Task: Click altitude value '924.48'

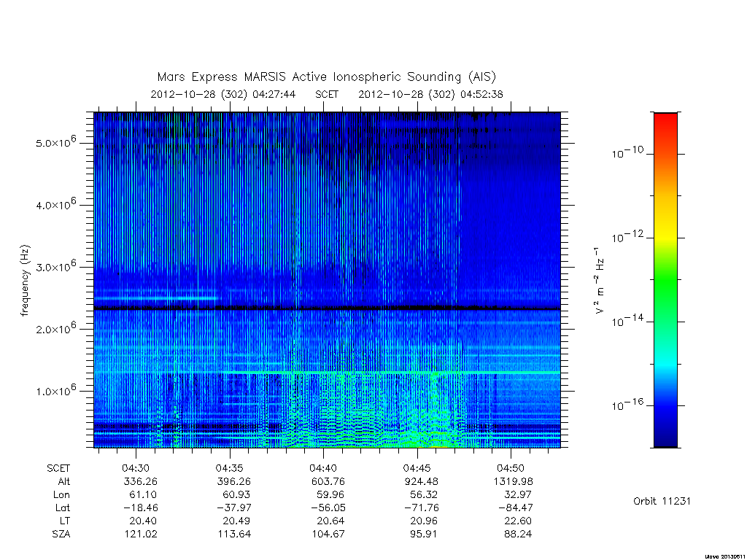Action: (x=421, y=481)
